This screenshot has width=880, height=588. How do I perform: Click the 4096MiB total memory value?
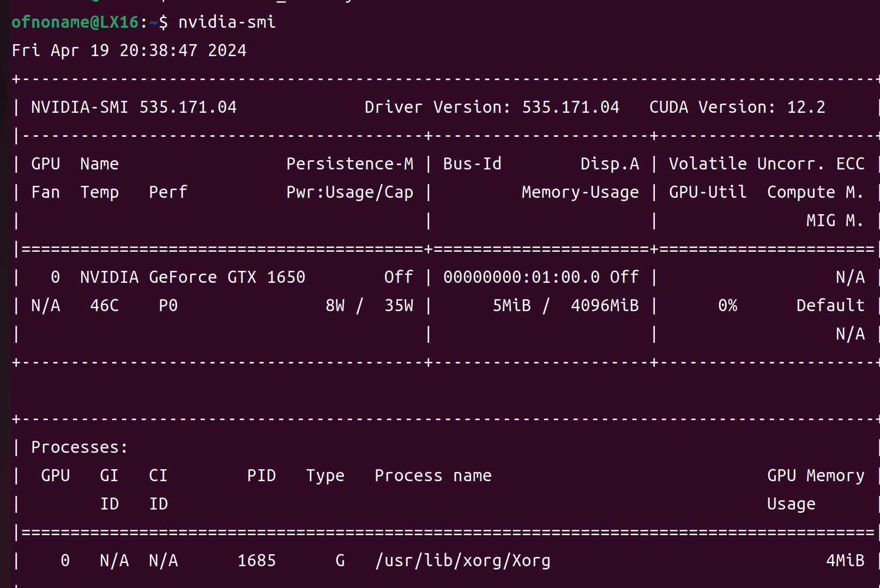coord(605,306)
